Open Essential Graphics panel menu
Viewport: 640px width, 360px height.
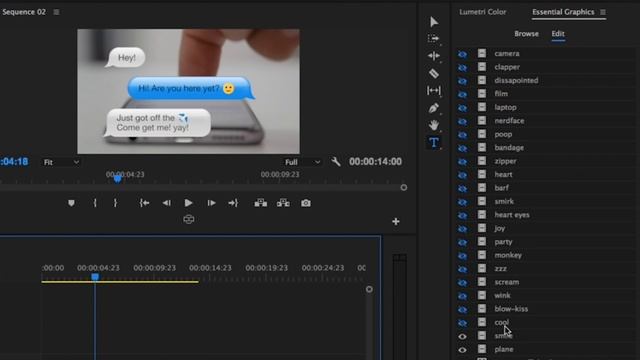[x=603, y=12]
